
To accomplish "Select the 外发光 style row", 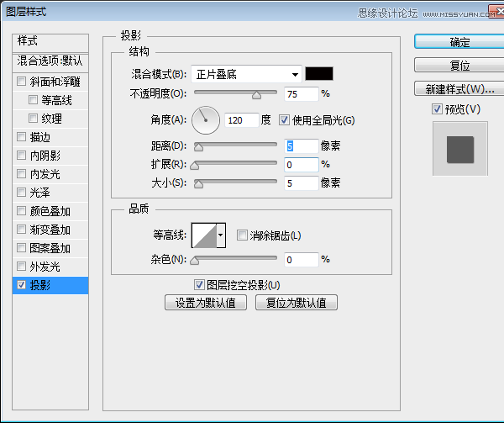I will coord(50,267).
